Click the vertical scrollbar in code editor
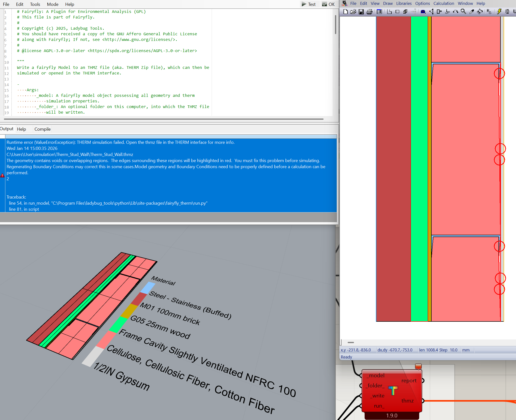516x420 pixels. 335,24
